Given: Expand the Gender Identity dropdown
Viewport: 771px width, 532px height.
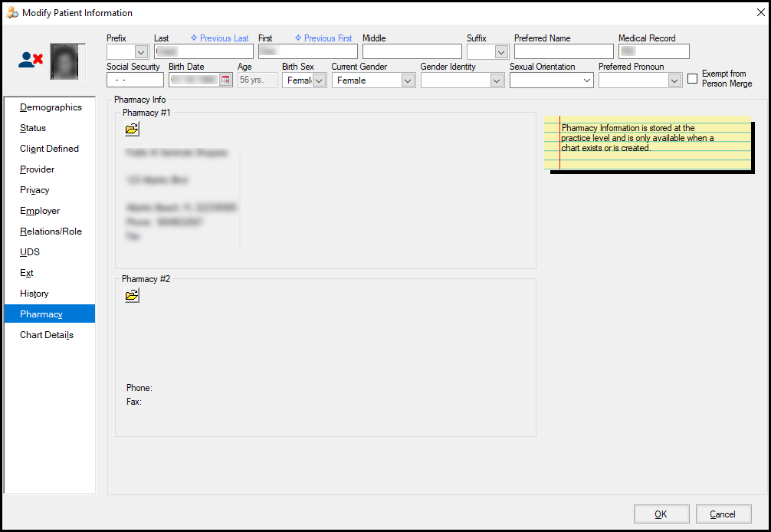Looking at the screenshot, I should pos(497,80).
